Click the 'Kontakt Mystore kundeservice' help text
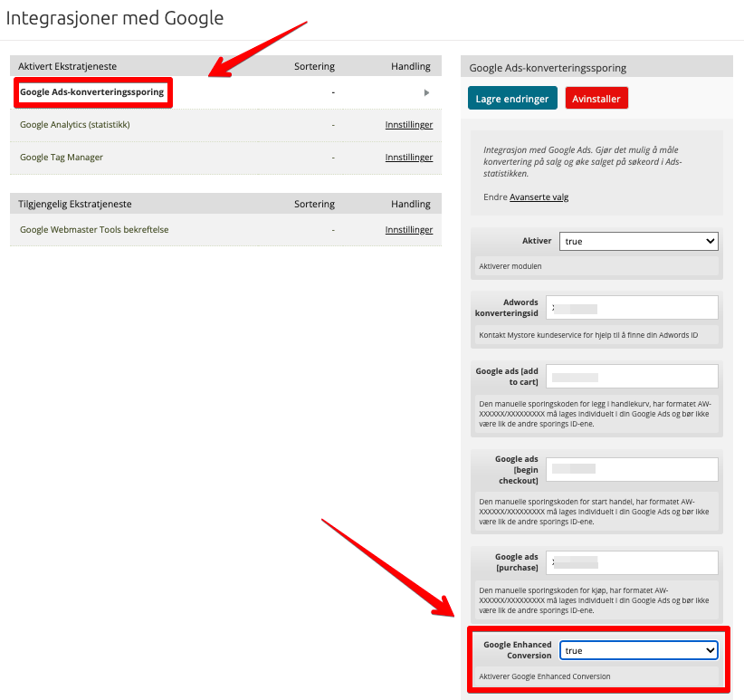 pos(588,335)
